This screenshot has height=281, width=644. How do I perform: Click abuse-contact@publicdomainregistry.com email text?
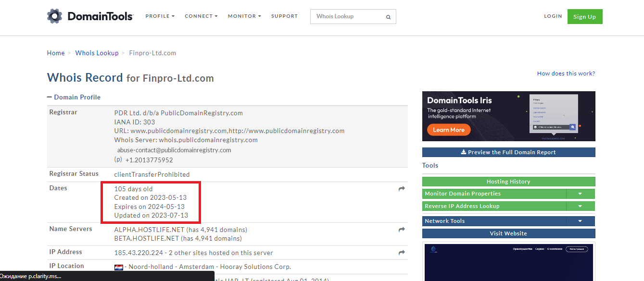[x=174, y=150]
